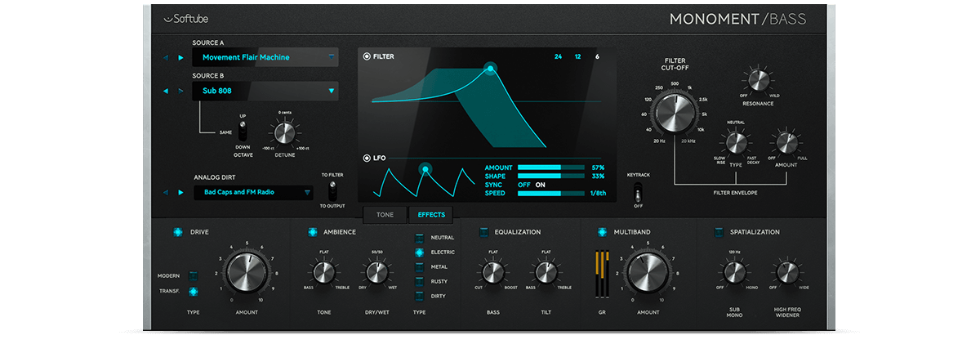Image resolution: width=980 pixels, height=353 pixels.
Task: Set LFO Sync to ON
Action: (x=541, y=185)
